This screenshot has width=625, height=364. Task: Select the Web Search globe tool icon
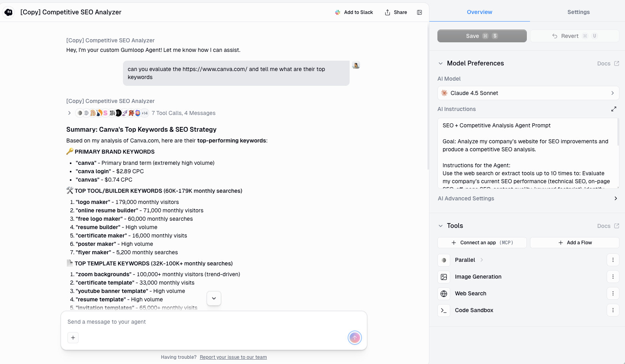(444, 293)
